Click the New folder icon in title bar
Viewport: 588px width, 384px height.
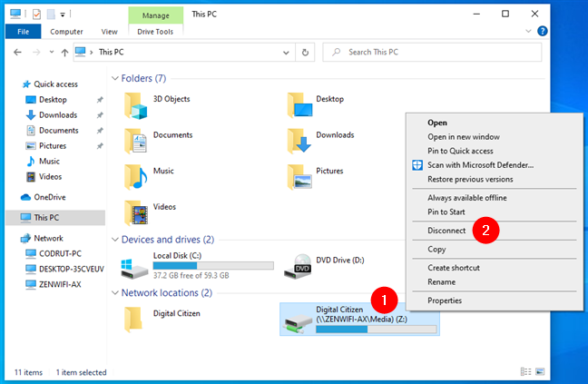(x=51, y=15)
